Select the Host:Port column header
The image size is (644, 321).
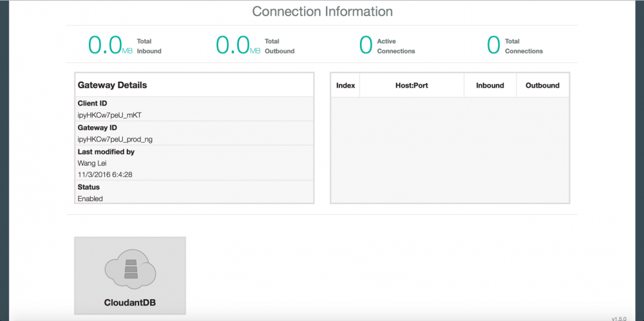pyautogui.click(x=412, y=86)
